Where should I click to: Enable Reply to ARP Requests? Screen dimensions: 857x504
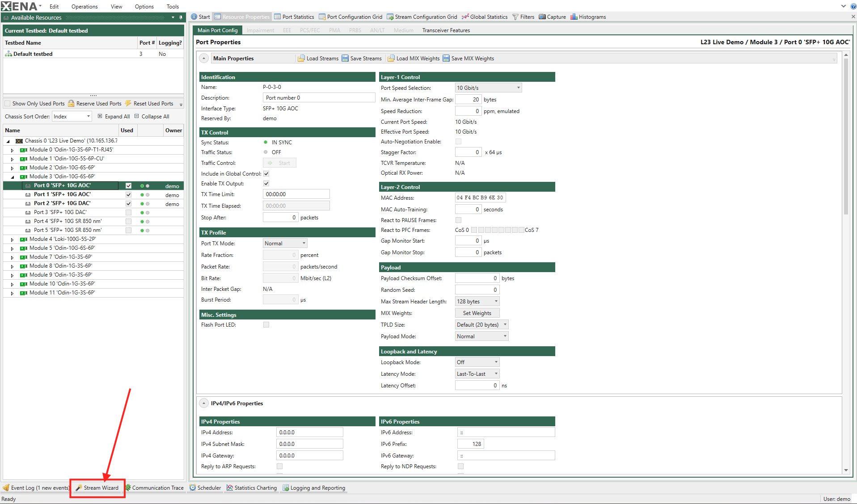[279, 466]
